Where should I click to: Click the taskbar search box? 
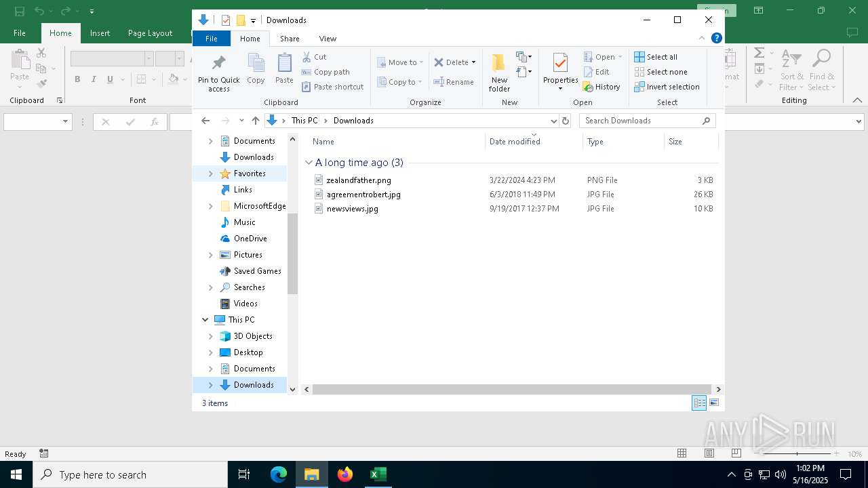click(130, 474)
